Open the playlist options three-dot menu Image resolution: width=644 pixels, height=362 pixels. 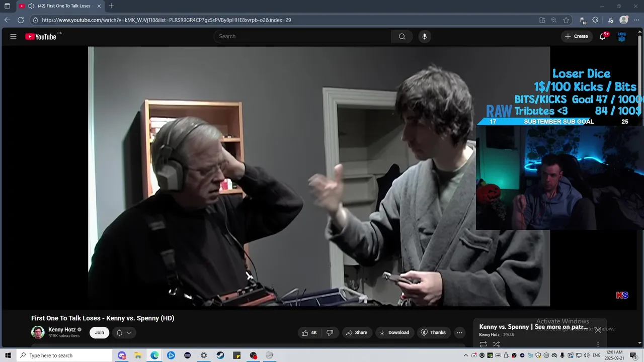tap(598, 344)
